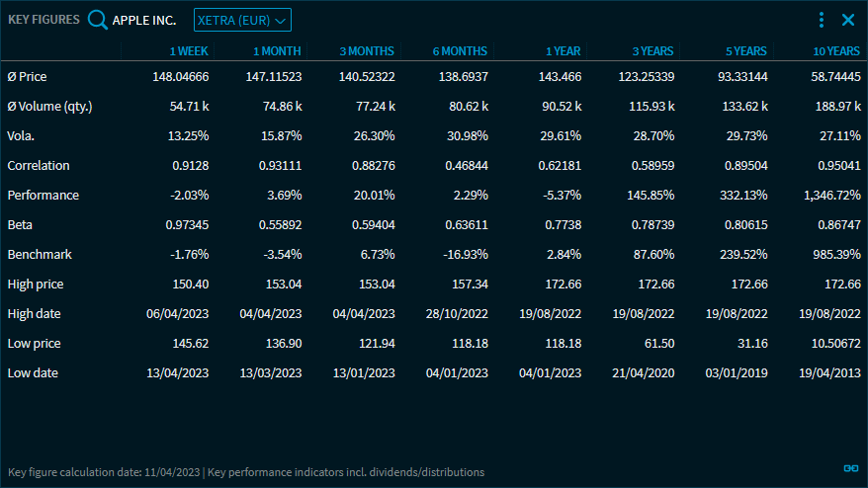Click the APPLE INC. instrument name
This screenshot has height=488, width=868.
click(145, 20)
